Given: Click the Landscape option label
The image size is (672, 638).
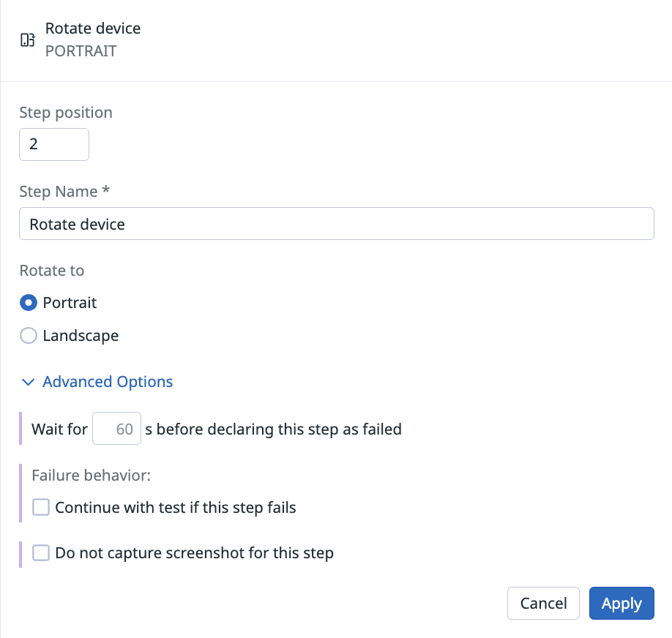Looking at the screenshot, I should 81,336.
